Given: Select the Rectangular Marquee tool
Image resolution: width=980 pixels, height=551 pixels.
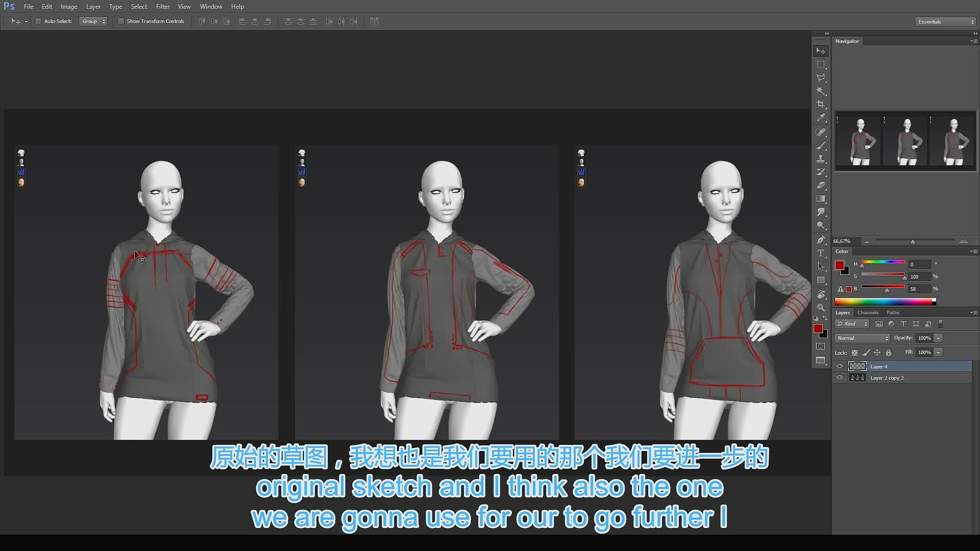Looking at the screenshot, I should 821,64.
